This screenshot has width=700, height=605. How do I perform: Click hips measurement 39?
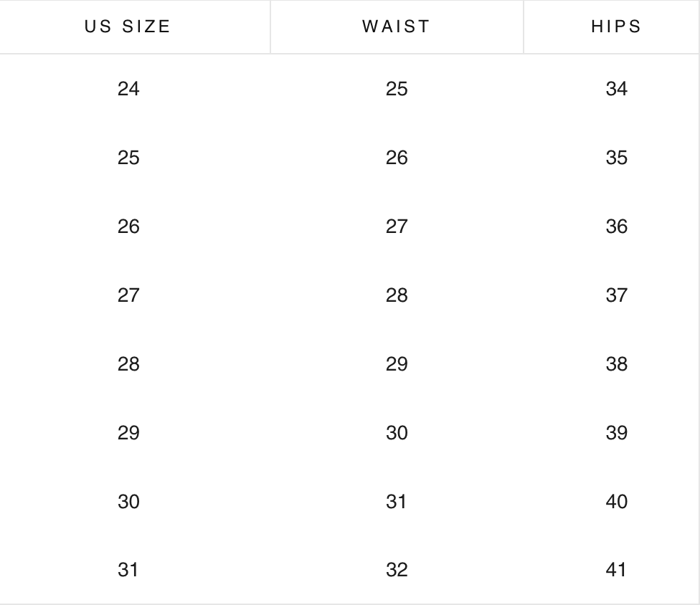616,433
